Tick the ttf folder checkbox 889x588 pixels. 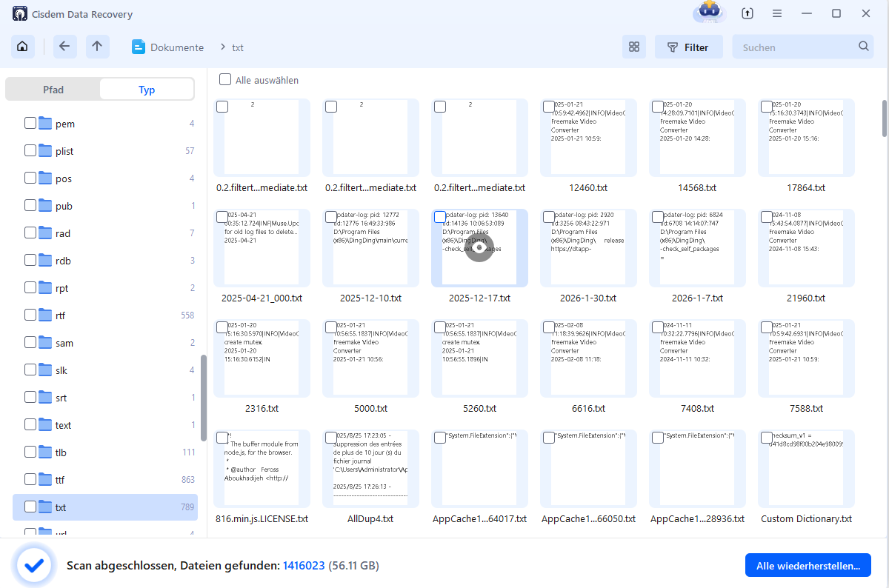click(x=30, y=479)
